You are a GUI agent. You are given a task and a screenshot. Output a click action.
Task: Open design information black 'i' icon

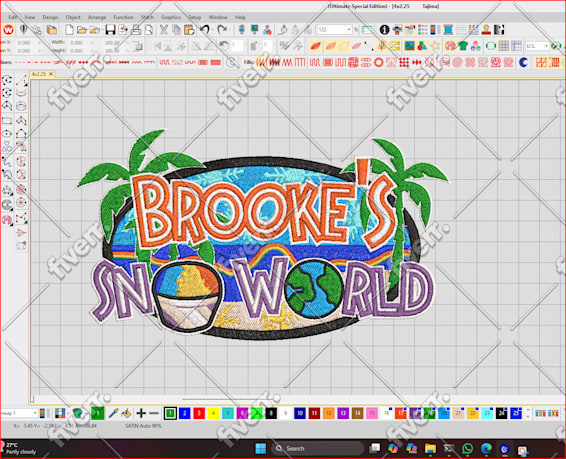(x=384, y=30)
